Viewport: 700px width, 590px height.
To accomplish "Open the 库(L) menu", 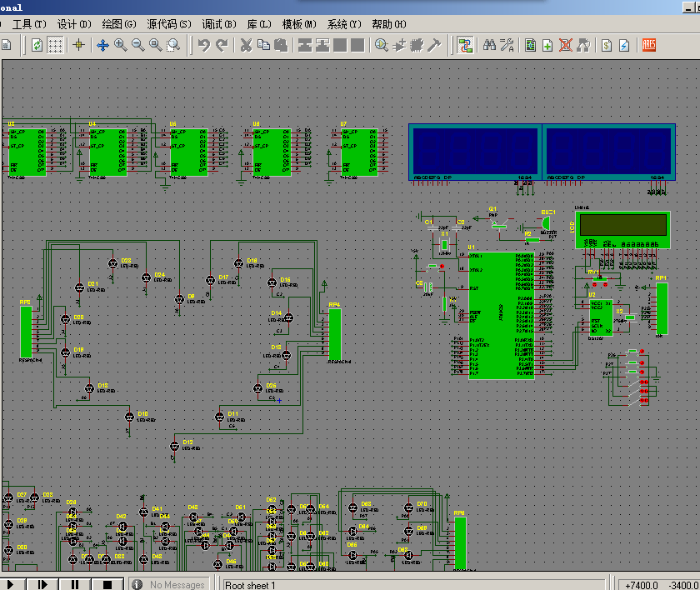I will (259, 24).
